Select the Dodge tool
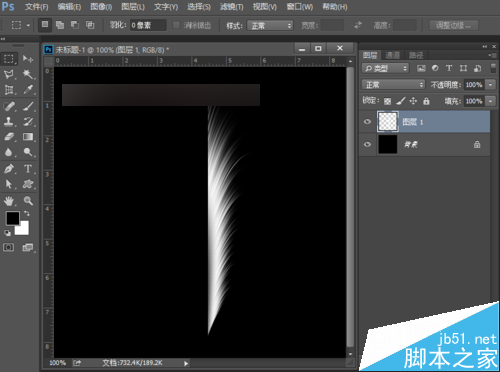The height and width of the screenshot is (372, 500). [28, 152]
